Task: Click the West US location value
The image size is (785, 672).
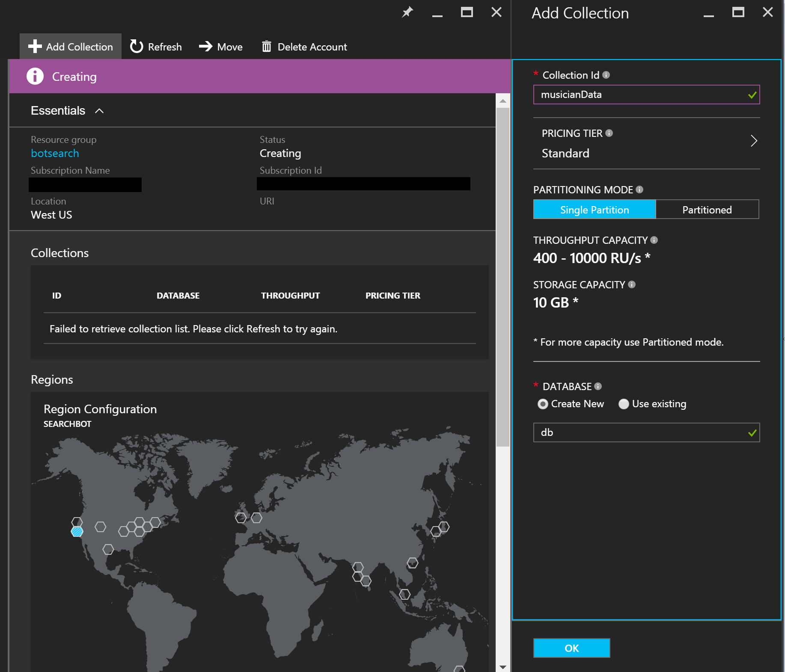Action: point(51,215)
